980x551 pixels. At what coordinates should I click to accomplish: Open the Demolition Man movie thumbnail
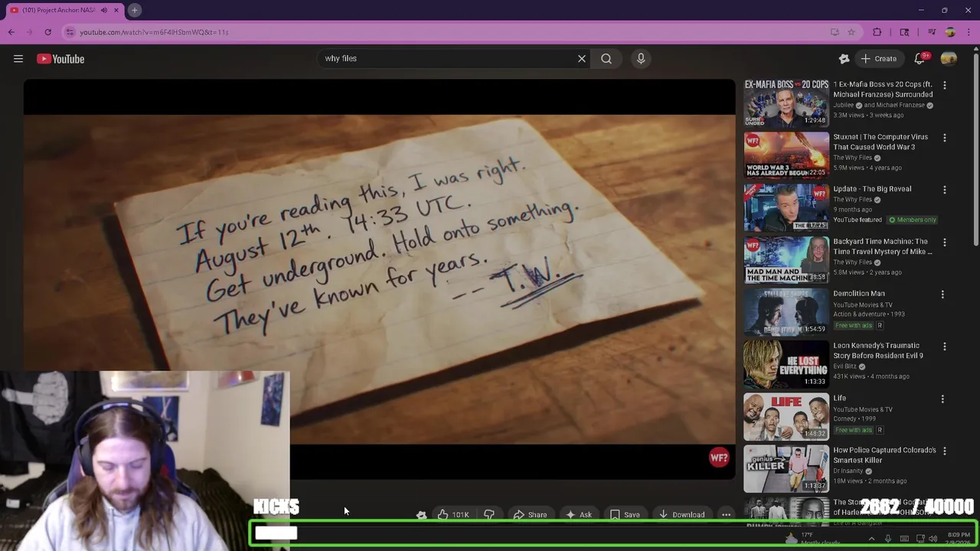(786, 311)
